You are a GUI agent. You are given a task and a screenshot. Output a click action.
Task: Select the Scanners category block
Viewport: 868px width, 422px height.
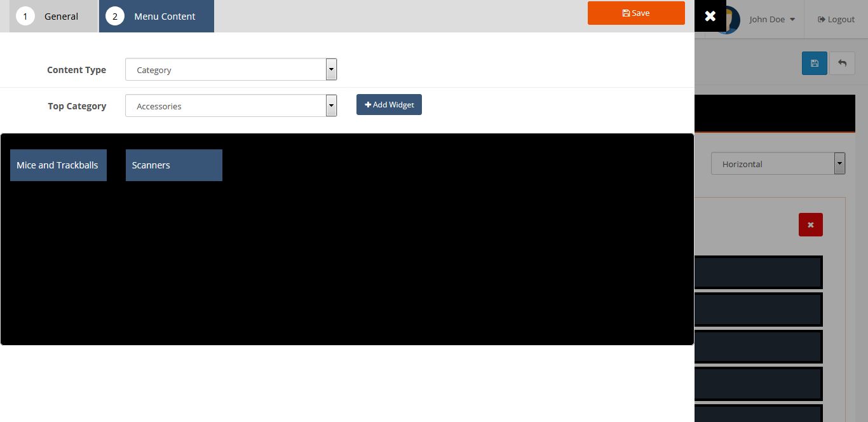pyautogui.click(x=174, y=165)
